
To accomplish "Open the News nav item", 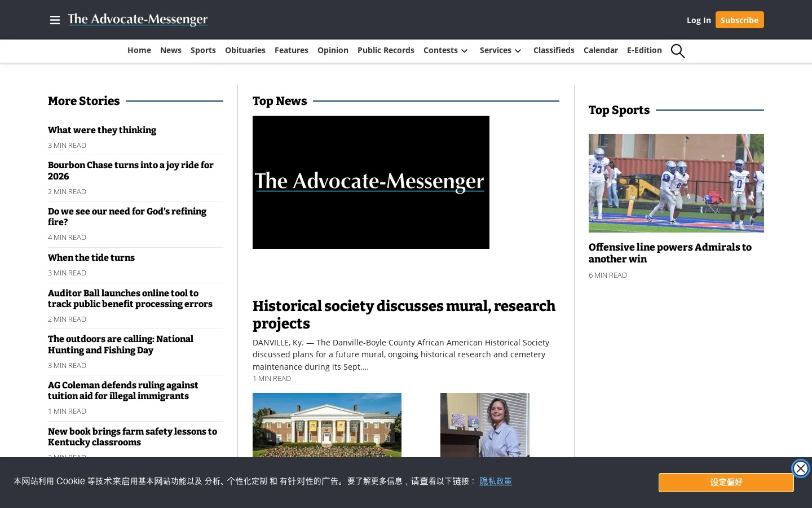I will [171, 50].
